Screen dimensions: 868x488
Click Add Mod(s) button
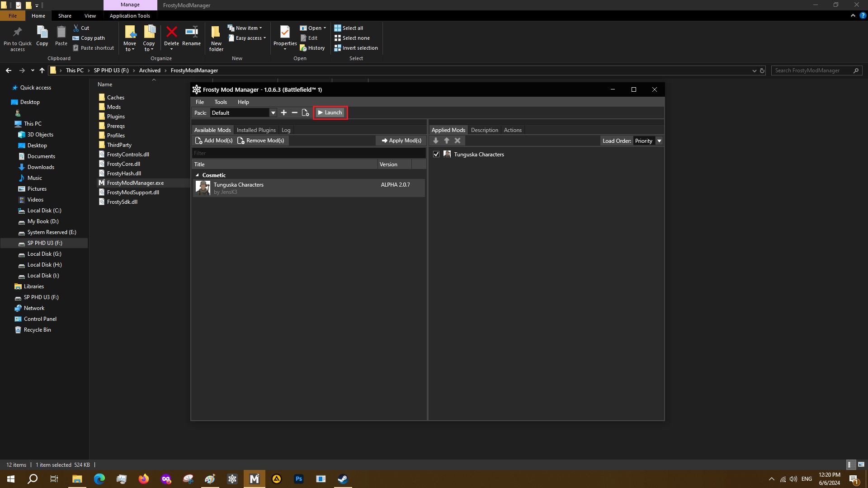click(213, 141)
